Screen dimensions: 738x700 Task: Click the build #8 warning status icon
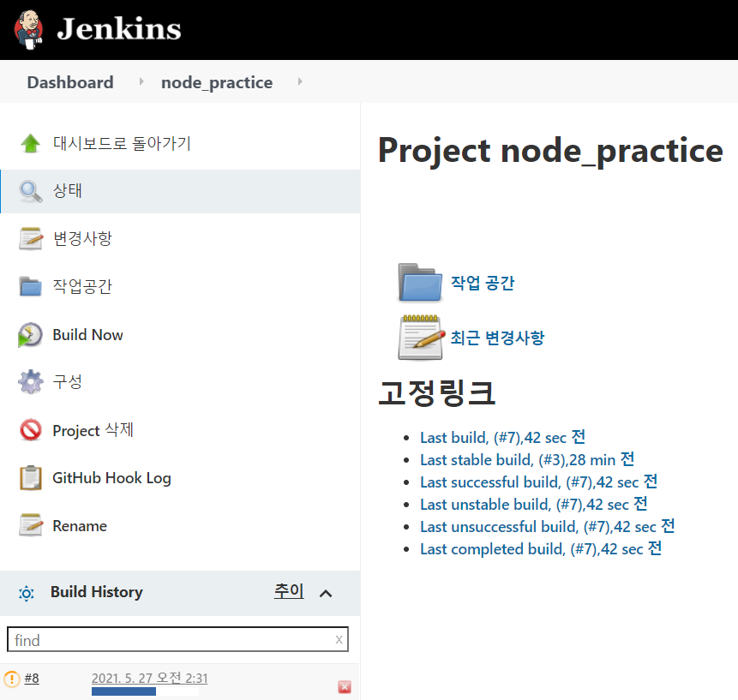[12, 679]
